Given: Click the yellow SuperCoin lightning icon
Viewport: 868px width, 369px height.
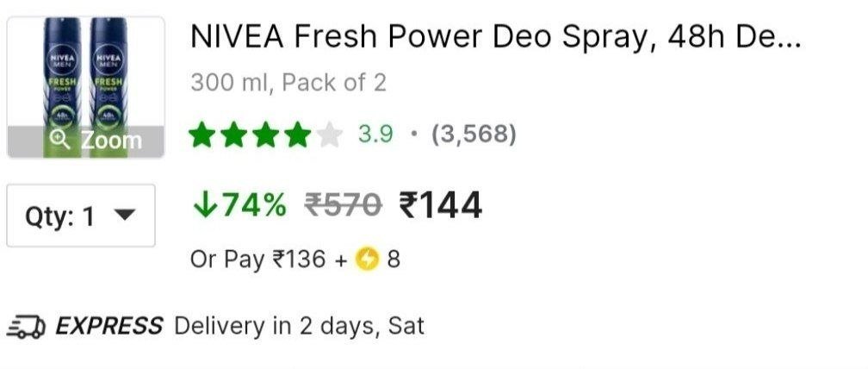Looking at the screenshot, I should coord(368,259).
